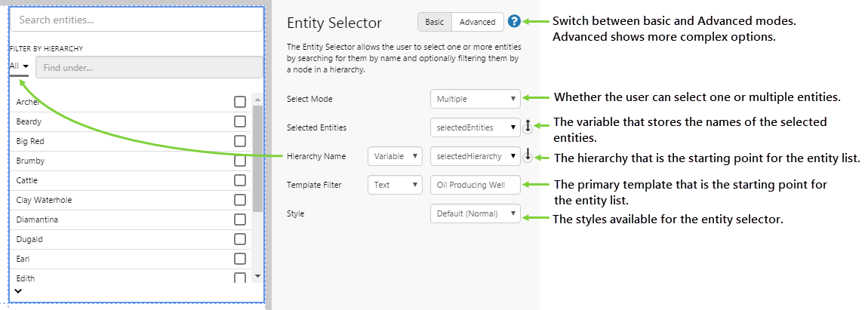Click the Template Filter label

[314, 185]
